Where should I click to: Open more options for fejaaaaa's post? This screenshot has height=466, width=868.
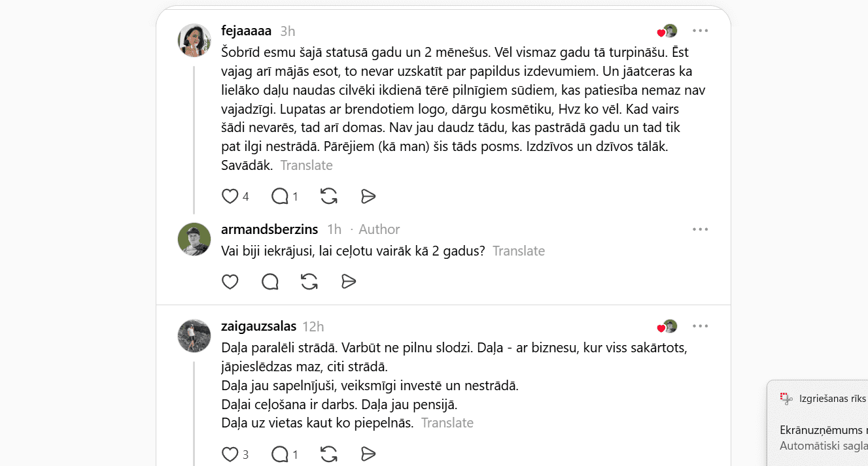point(700,31)
